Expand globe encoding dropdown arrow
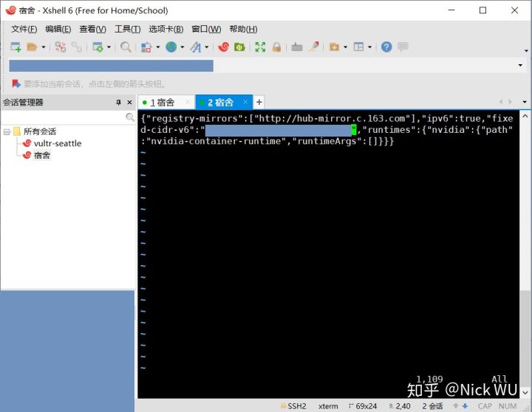Image resolution: width=532 pixels, height=412 pixels. coord(183,47)
